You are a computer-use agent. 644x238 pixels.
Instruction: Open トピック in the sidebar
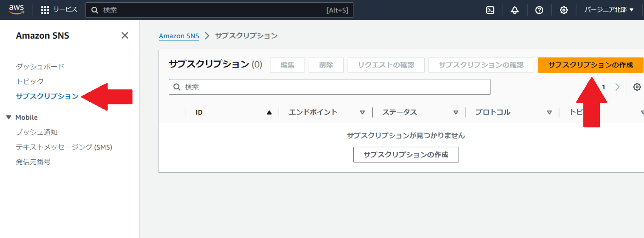[30, 81]
